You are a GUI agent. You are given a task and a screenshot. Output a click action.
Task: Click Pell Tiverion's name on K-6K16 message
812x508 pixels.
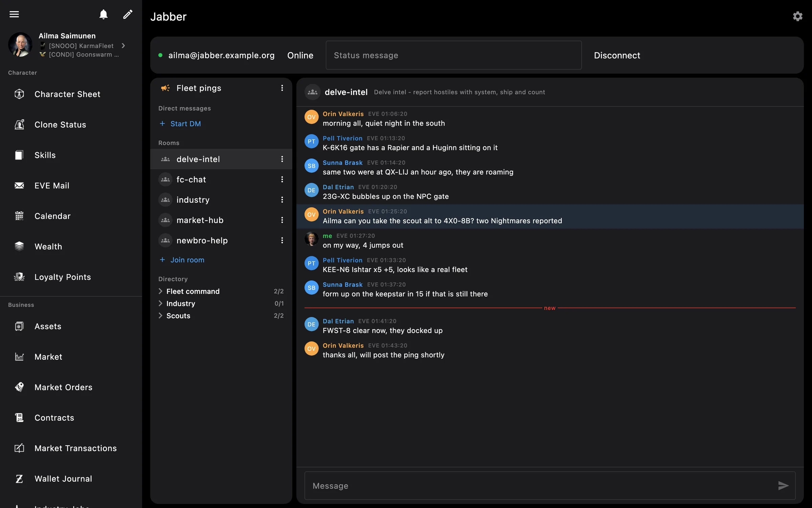[x=342, y=138]
